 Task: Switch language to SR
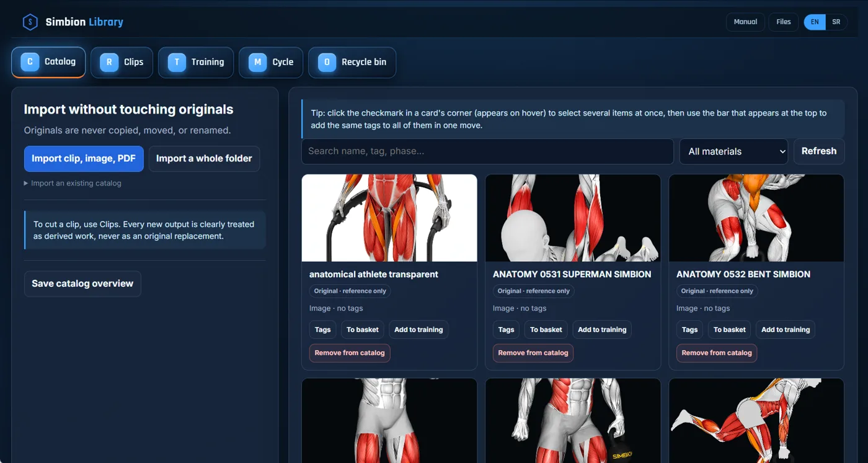(x=836, y=22)
